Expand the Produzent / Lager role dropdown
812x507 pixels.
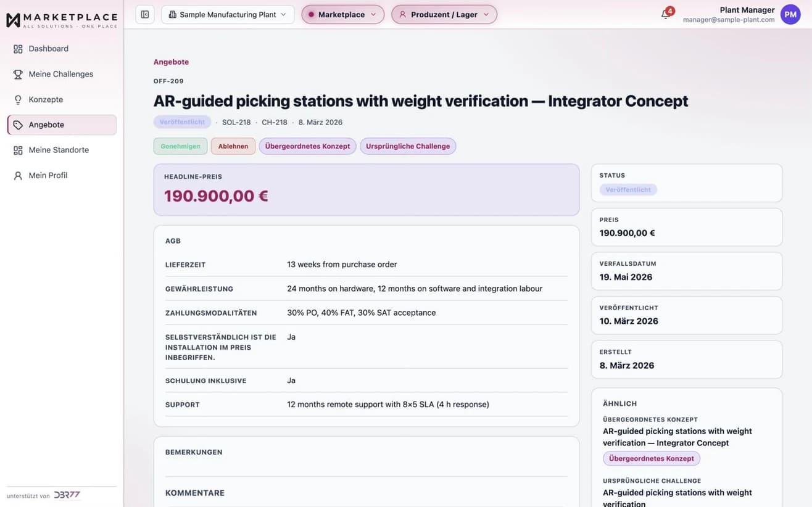click(444, 14)
